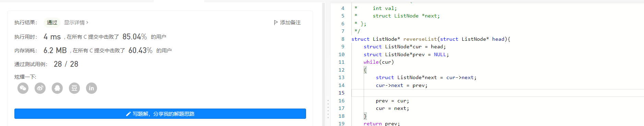Click the pencil icon in 写题解 button

(x=129, y=114)
